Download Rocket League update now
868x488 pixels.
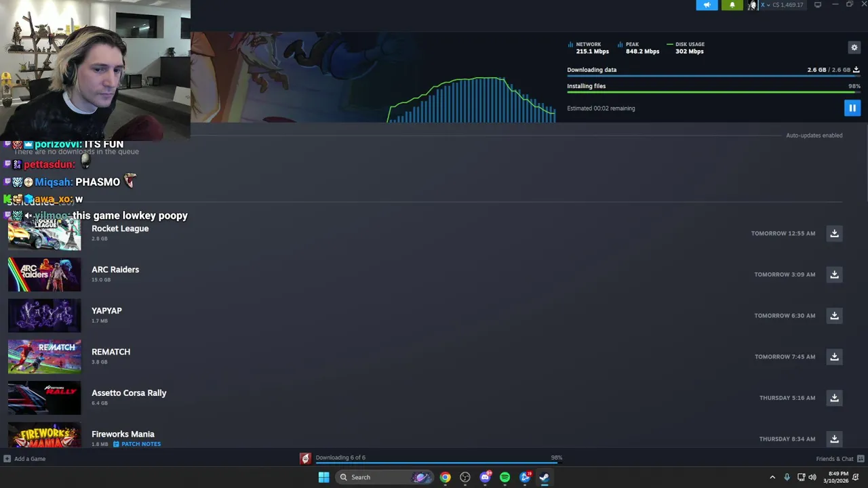pos(834,233)
